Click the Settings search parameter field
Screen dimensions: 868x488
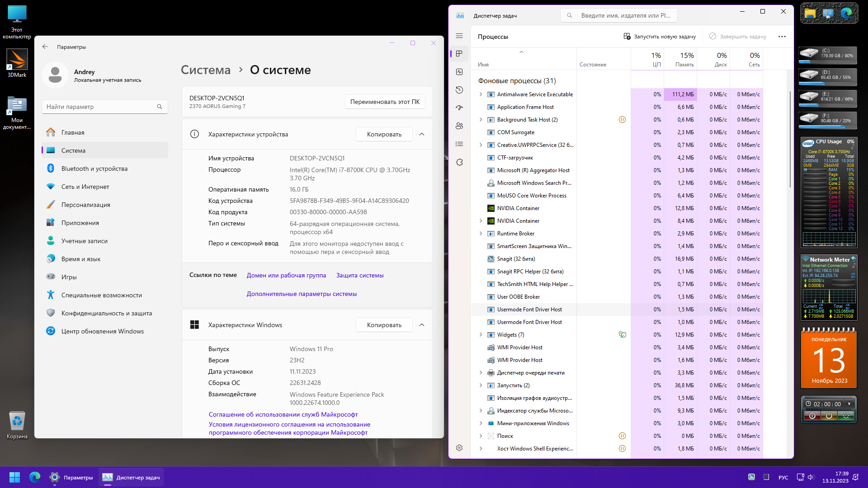(x=100, y=107)
